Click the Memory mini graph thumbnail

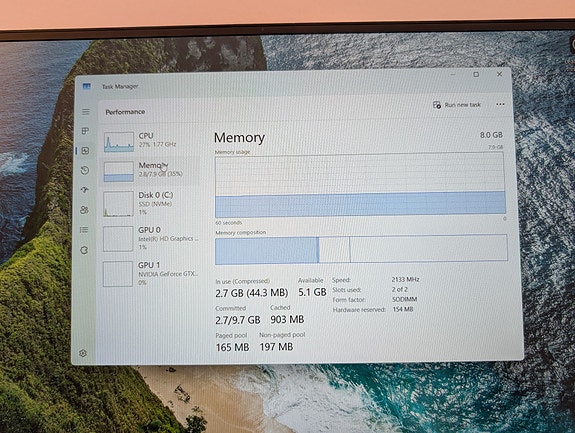pos(118,172)
